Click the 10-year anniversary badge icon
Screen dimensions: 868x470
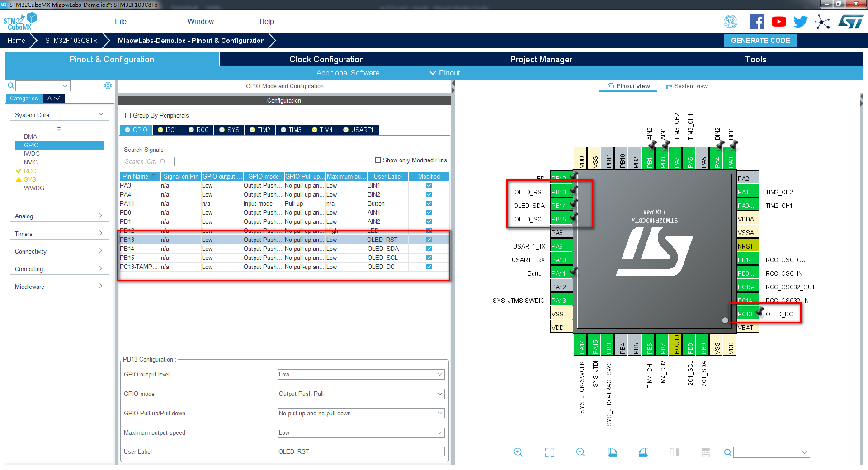pyautogui.click(x=731, y=22)
